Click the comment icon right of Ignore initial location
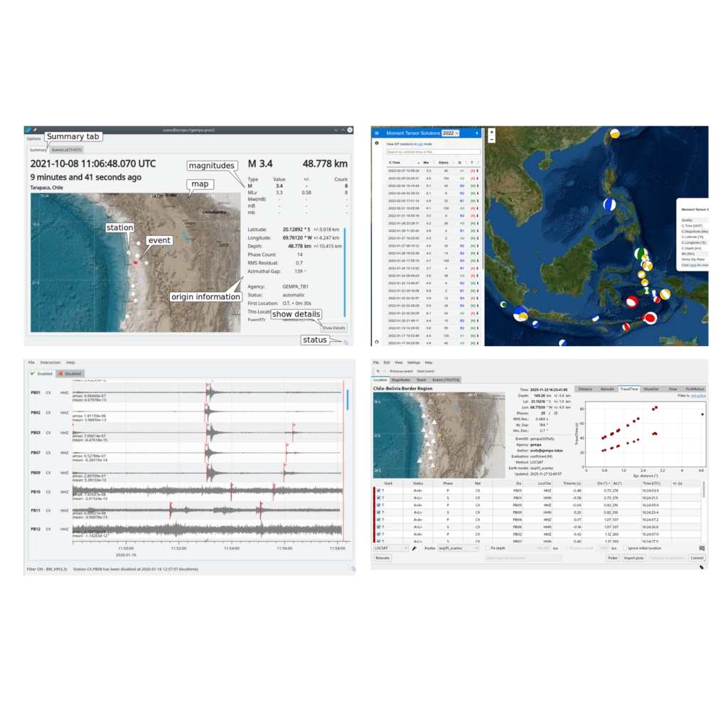Screen dimensions: 728x727 pos(702,549)
